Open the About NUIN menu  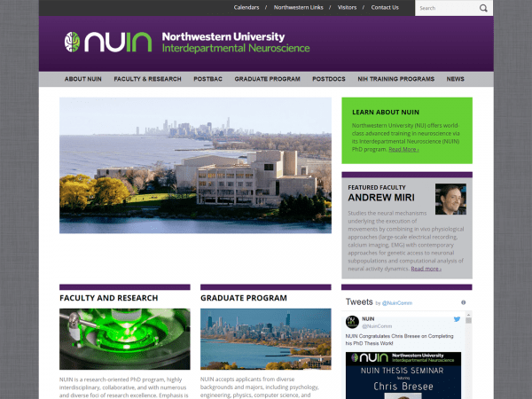[83, 79]
